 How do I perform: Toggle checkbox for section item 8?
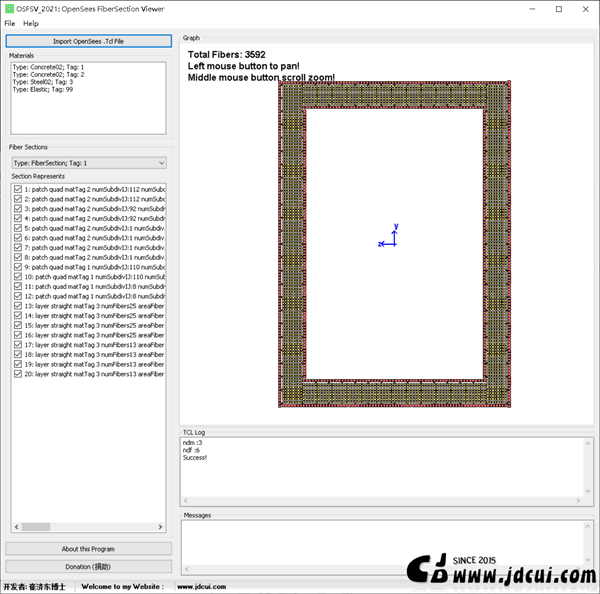coord(18,257)
